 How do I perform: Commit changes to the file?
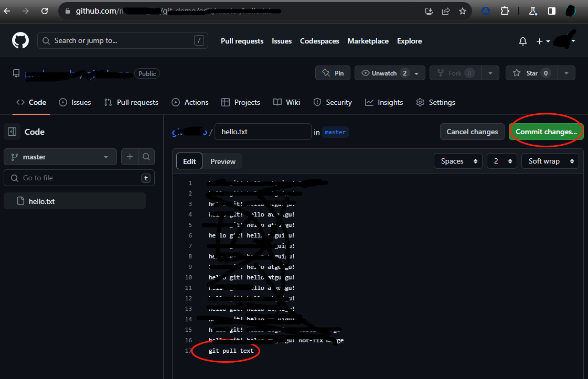546,132
